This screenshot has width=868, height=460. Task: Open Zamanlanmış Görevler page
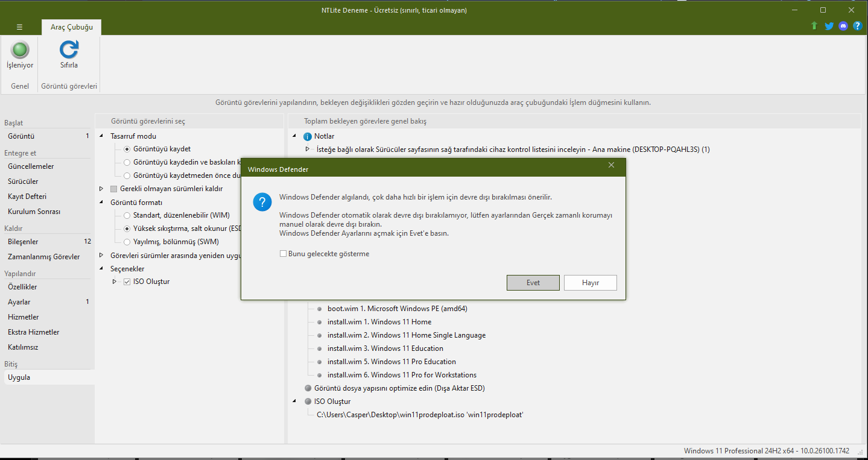coord(48,257)
